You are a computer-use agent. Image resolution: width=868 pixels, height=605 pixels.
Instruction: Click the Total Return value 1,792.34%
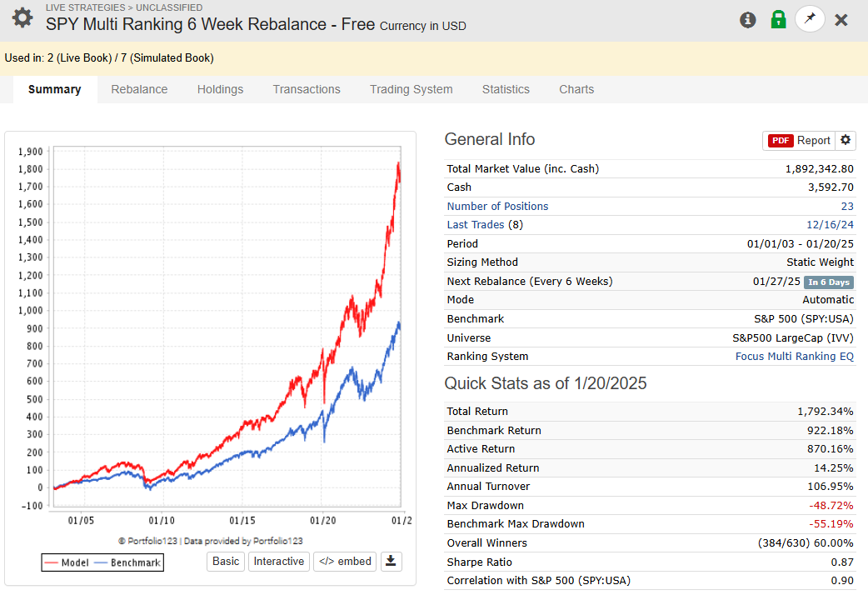click(825, 411)
